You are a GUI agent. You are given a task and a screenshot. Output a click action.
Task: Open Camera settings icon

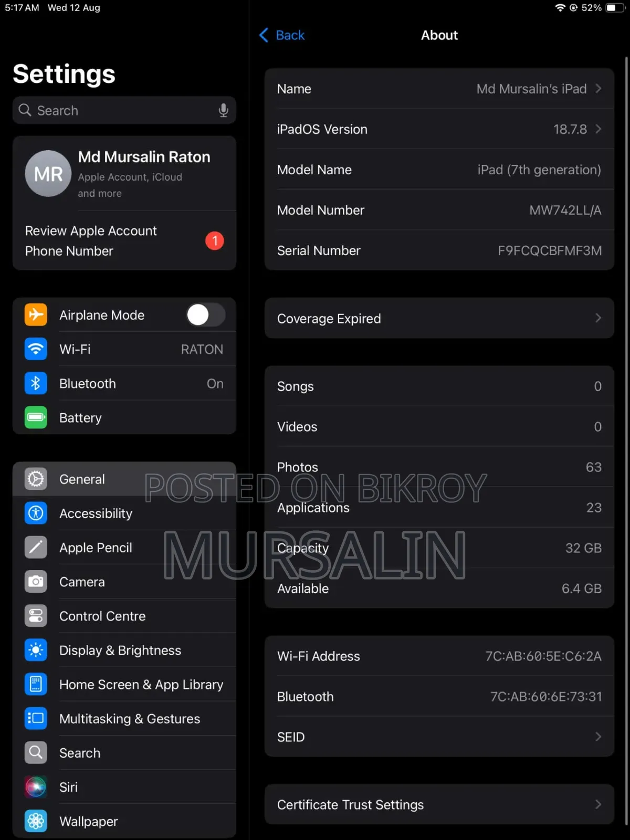(36, 582)
